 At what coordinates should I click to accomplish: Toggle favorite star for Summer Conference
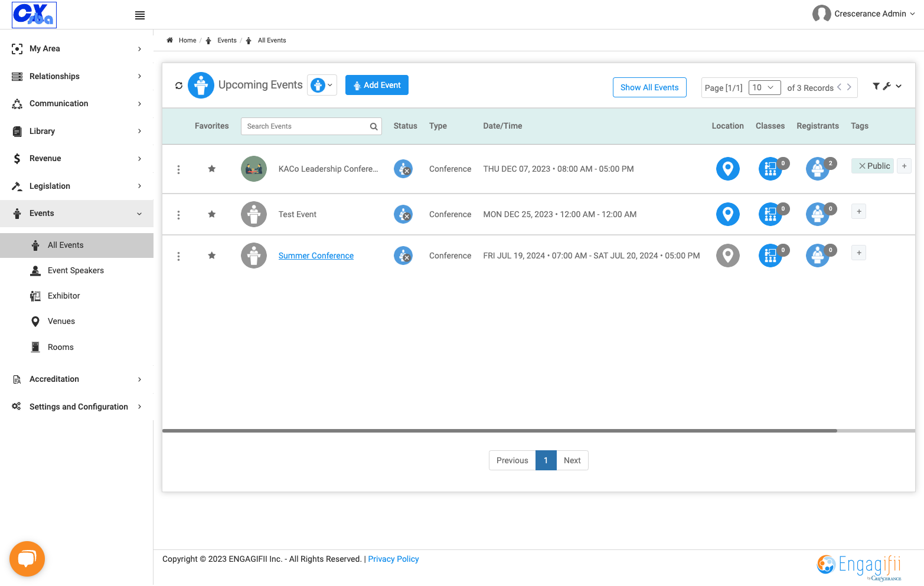[x=212, y=256]
